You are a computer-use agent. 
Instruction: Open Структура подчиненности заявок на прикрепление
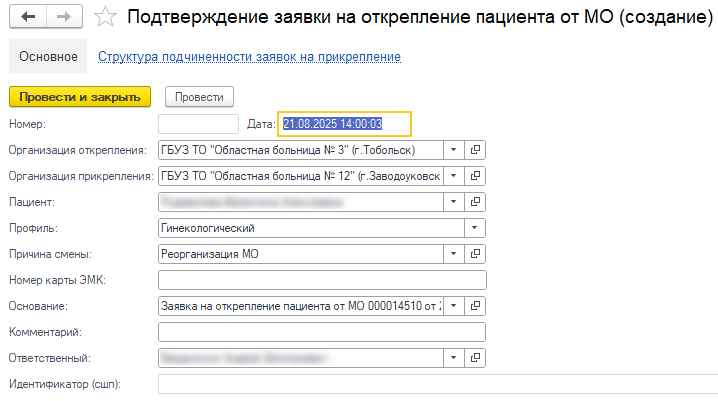249,57
